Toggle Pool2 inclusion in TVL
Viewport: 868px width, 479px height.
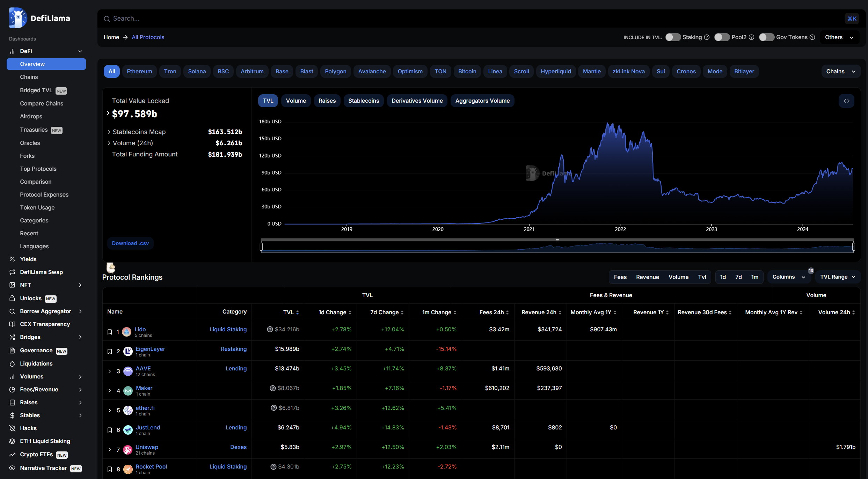(x=722, y=37)
